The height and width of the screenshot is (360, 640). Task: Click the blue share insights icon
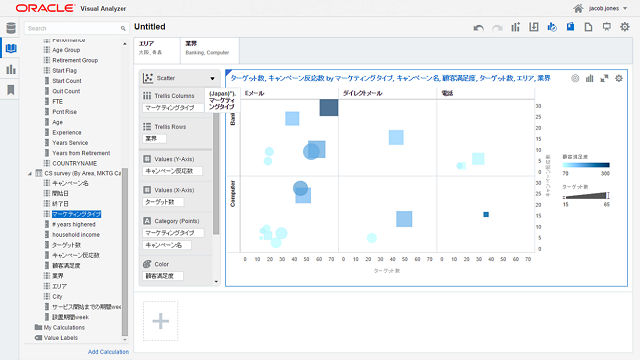552,27
